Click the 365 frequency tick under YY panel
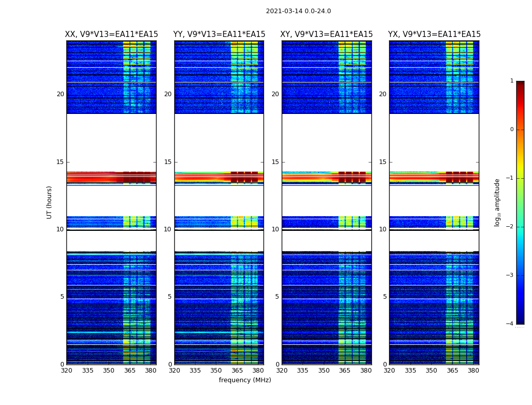This screenshot has height=405, width=532. pyautogui.click(x=237, y=371)
